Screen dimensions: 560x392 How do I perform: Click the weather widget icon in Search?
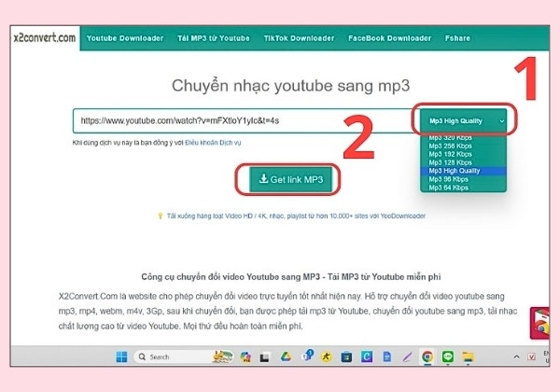(x=222, y=357)
